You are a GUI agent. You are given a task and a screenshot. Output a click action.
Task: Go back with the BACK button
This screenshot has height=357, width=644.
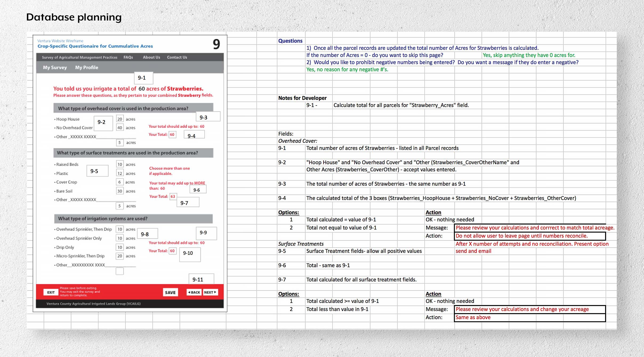(x=194, y=292)
